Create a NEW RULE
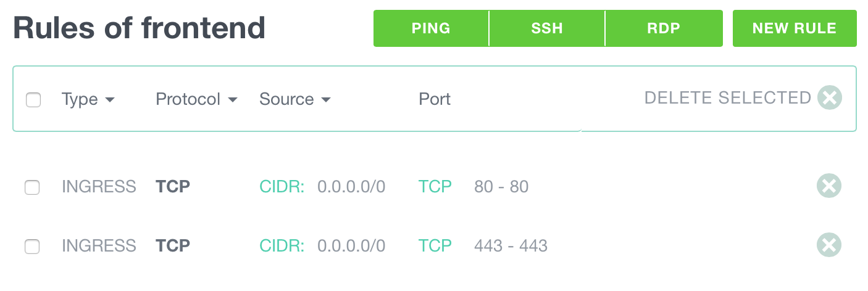868x291 pixels. point(795,28)
